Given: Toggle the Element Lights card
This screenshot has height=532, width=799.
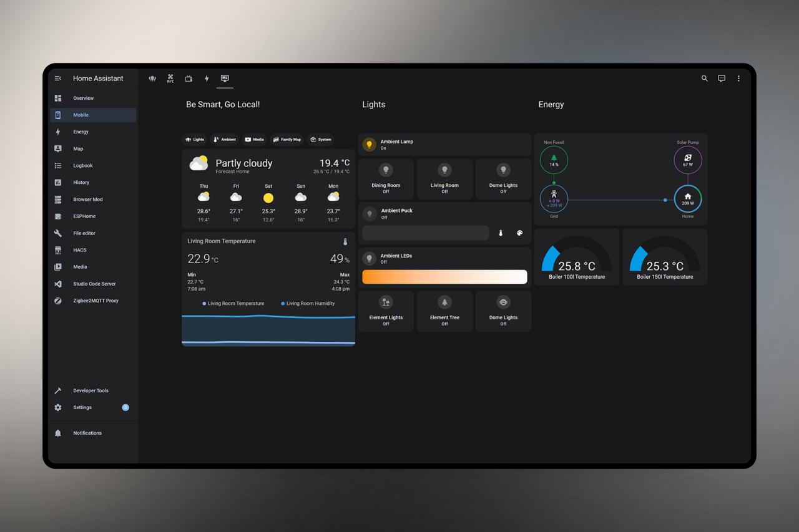Looking at the screenshot, I should [x=386, y=311].
